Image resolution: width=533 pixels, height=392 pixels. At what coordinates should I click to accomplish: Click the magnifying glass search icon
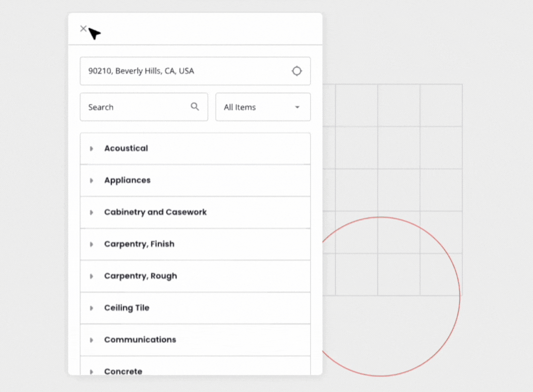pos(195,107)
